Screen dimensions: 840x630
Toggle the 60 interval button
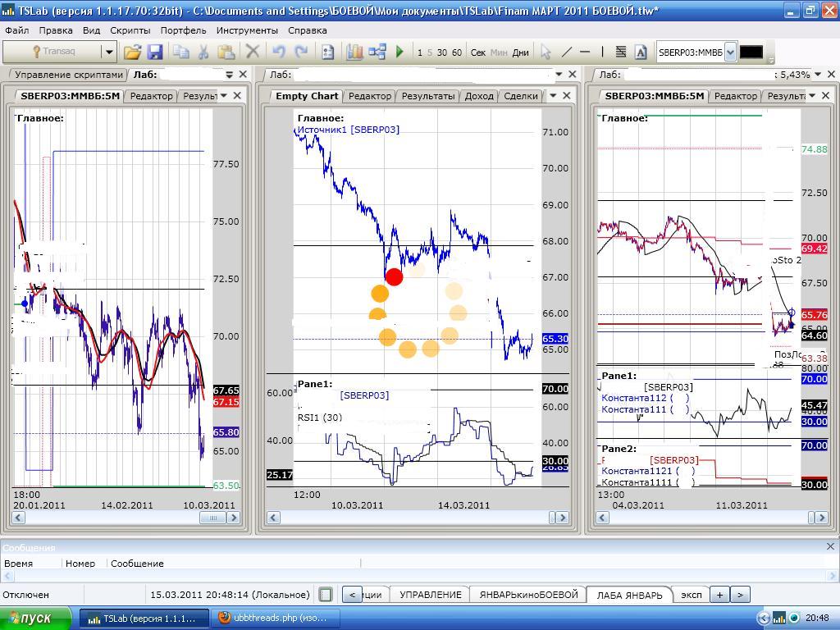point(457,52)
